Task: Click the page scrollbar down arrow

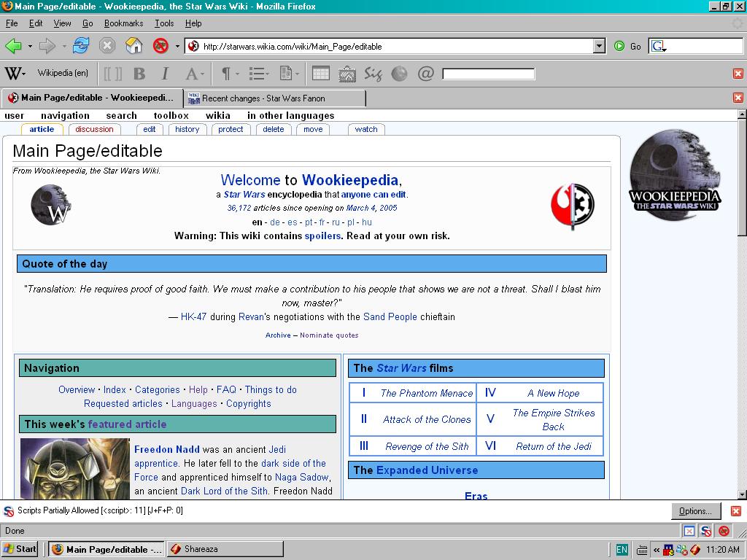Action: pos(742,494)
